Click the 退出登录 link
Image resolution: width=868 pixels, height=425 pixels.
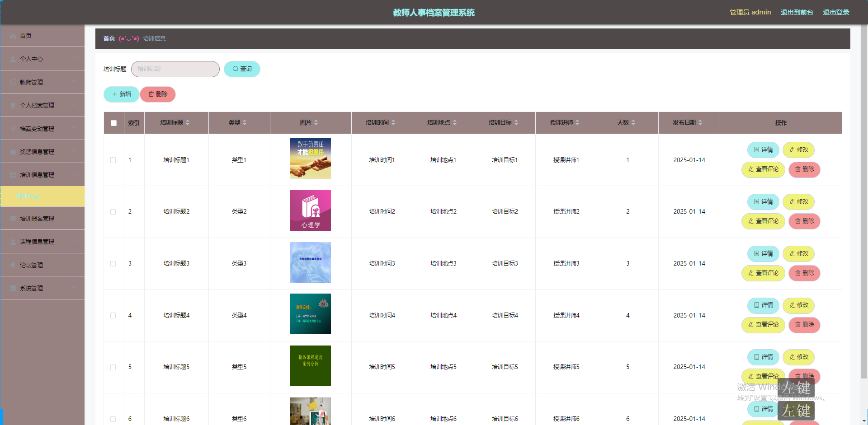click(x=836, y=12)
